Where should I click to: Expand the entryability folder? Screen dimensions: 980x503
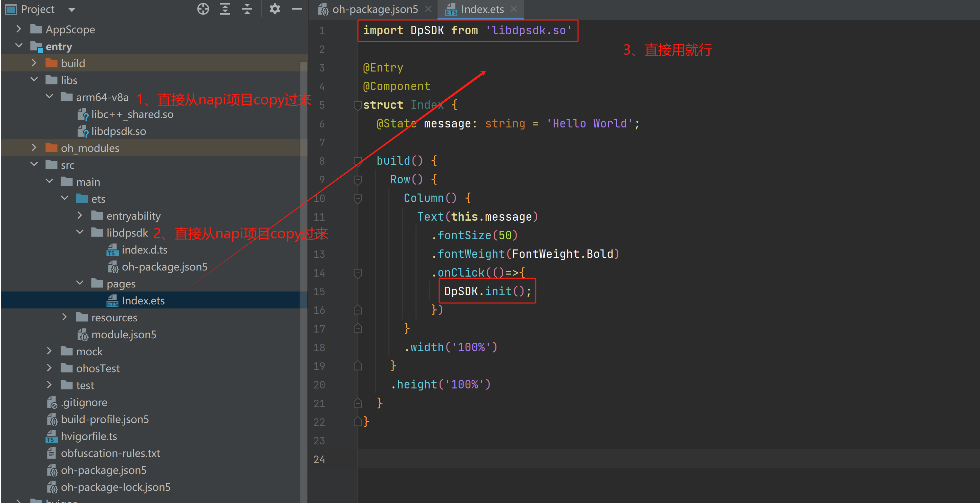pos(80,216)
